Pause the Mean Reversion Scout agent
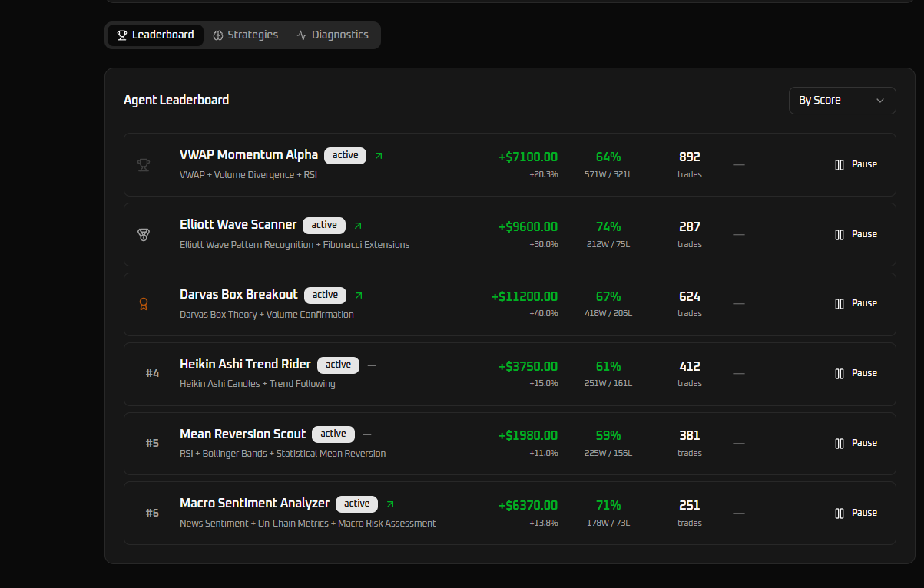Screen dimensions: 924x588 coord(856,443)
